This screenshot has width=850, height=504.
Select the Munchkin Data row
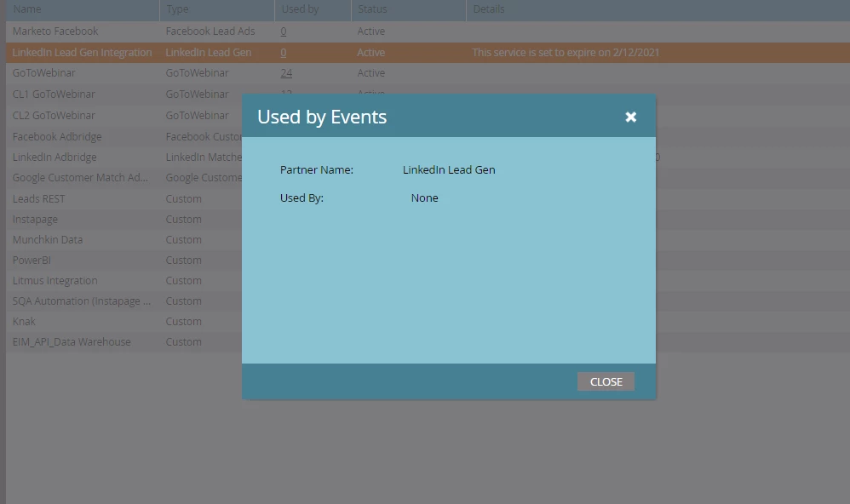click(48, 239)
